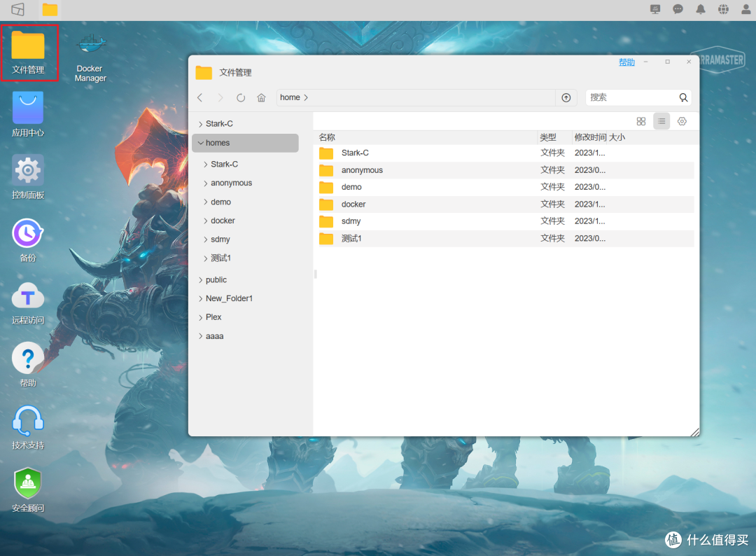Launch Docker Manager from the desktop
Image resolution: width=756 pixels, height=556 pixels.
[x=90, y=57]
